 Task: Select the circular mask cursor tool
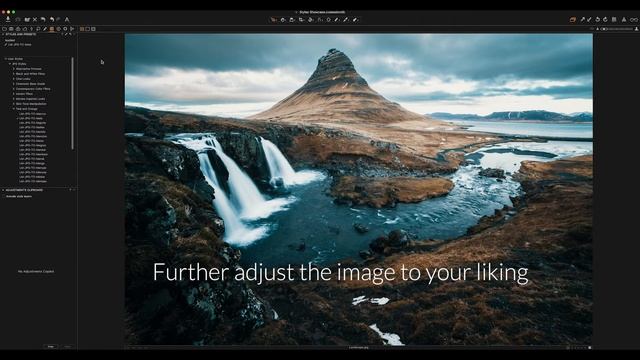click(x=329, y=20)
